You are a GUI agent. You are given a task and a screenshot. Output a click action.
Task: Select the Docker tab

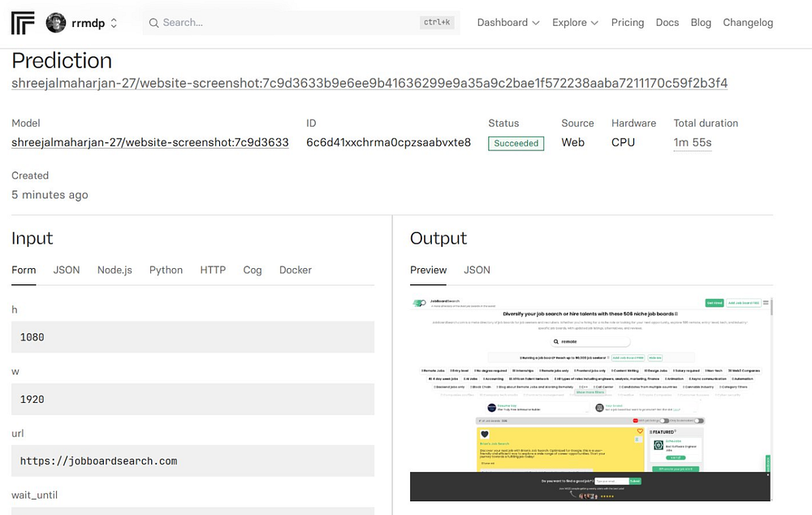point(296,270)
